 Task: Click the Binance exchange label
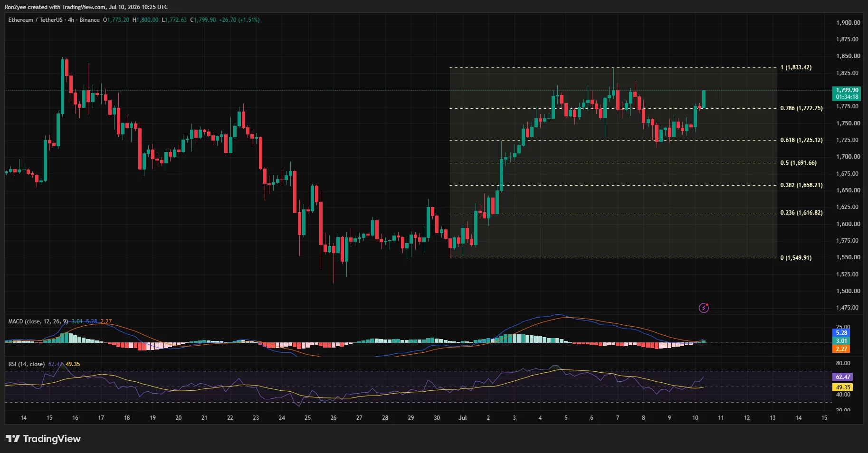click(x=90, y=20)
